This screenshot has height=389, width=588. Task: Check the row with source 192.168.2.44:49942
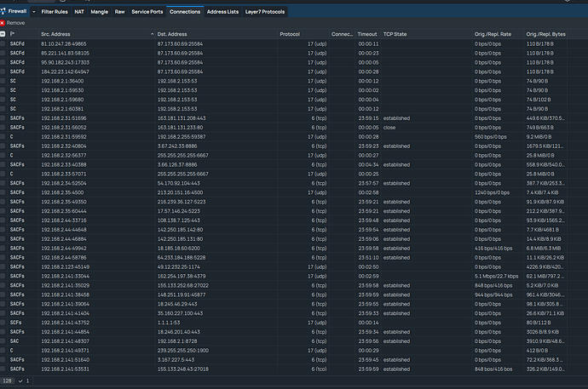click(x=3, y=249)
